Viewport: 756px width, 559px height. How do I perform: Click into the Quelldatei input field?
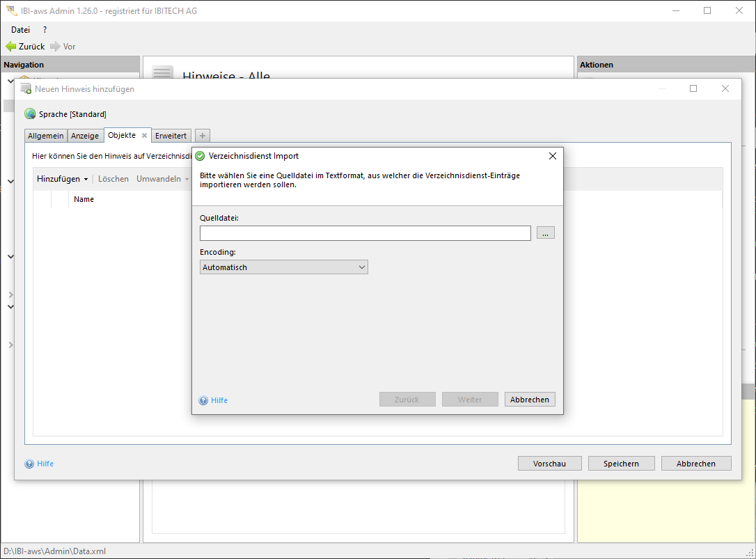coord(365,233)
